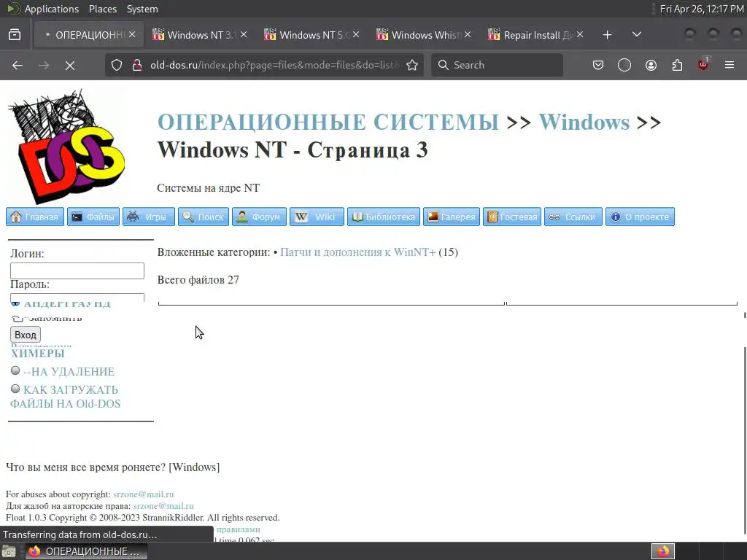Open the Wiki nav button
The image size is (747, 560).
pyautogui.click(x=317, y=217)
